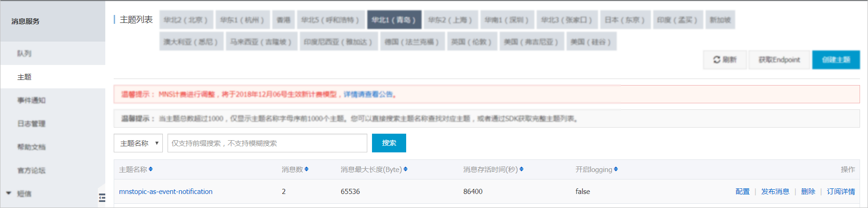Image resolution: width=868 pixels, height=208 pixels.
Task: Collapse the 短信 sidebar group arrow
Action: 8,193
